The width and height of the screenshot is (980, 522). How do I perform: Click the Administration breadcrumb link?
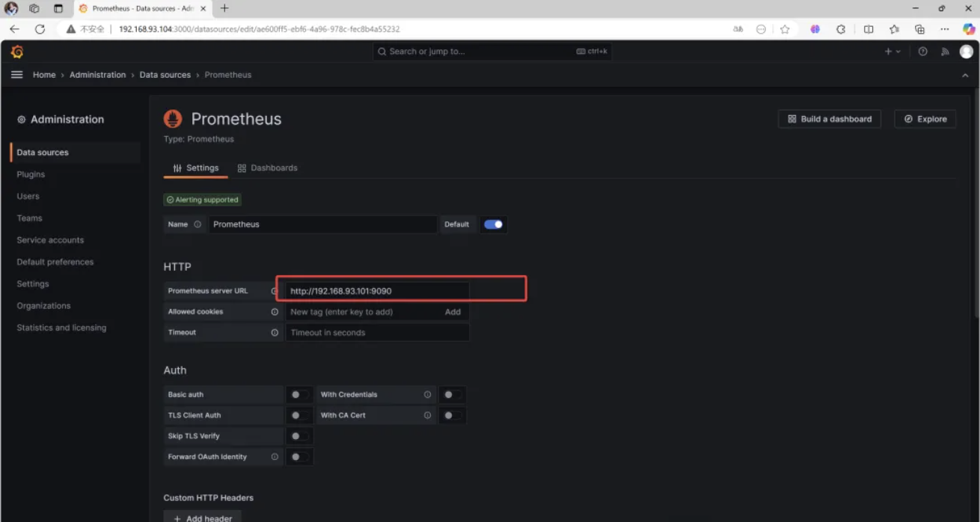(98, 75)
